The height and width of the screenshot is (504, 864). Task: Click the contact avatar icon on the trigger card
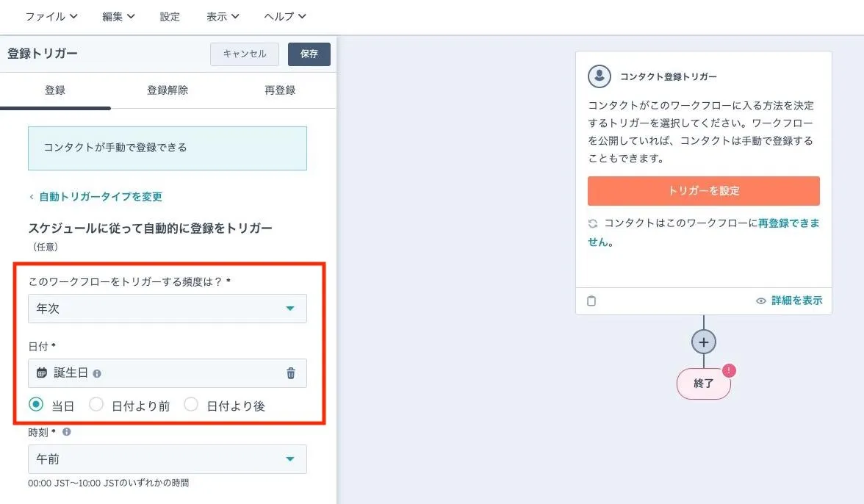[x=599, y=76]
